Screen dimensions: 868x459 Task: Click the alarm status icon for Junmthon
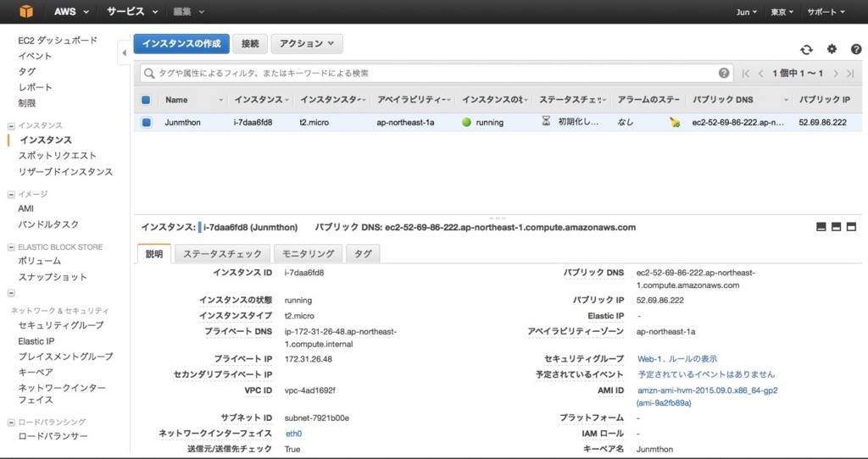coord(674,123)
